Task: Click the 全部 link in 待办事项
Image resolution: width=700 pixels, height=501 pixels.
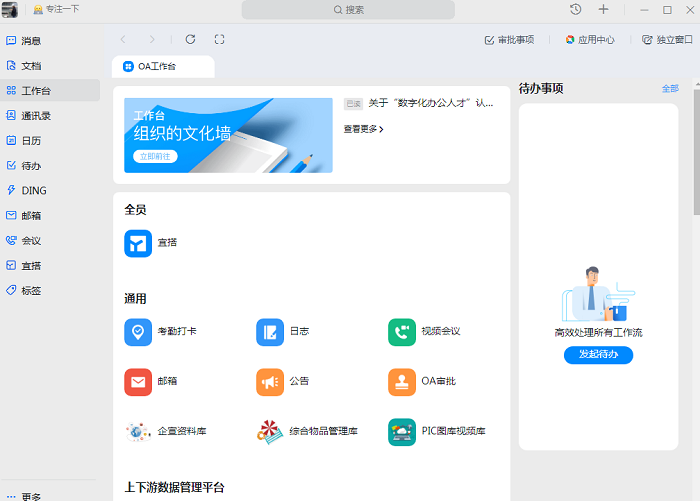Action: pyautogui.click(x=669, y=89)
